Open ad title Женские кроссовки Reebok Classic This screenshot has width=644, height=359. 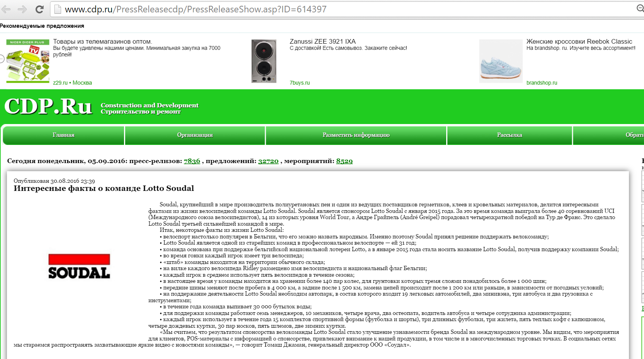(579, 41)
